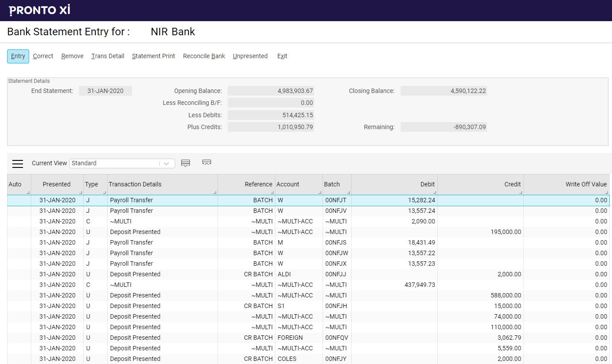Open the Current View dropdown
The image size is (612, 364).
tap(166, 163)
